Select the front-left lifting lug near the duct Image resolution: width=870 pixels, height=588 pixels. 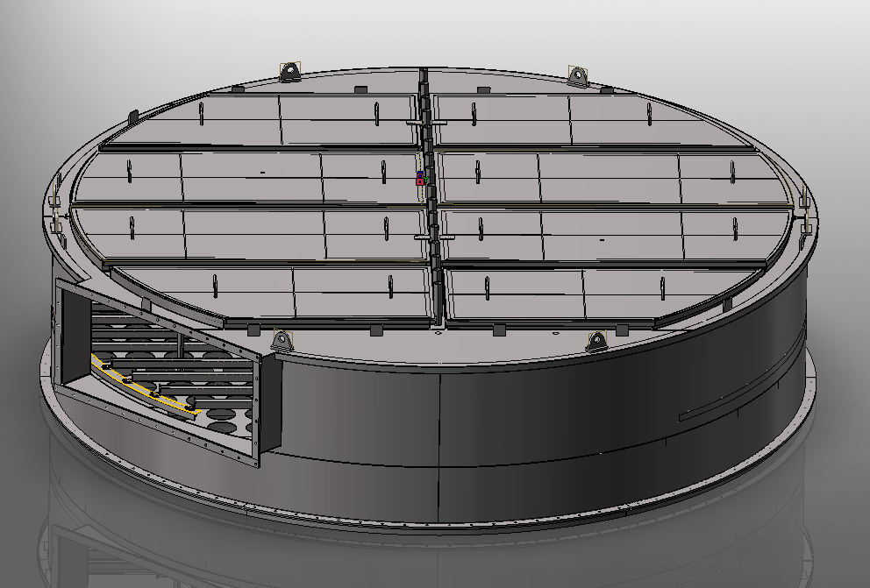(x=282, y=339)
